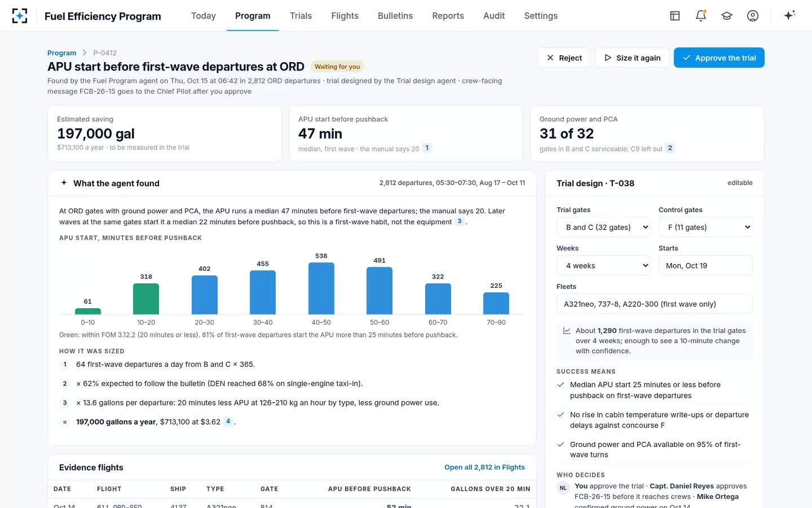Viewport: 812px width, 508px height.
Task: Click footnote badge 4 beside $3.62
Action: (x=228, y=421)
